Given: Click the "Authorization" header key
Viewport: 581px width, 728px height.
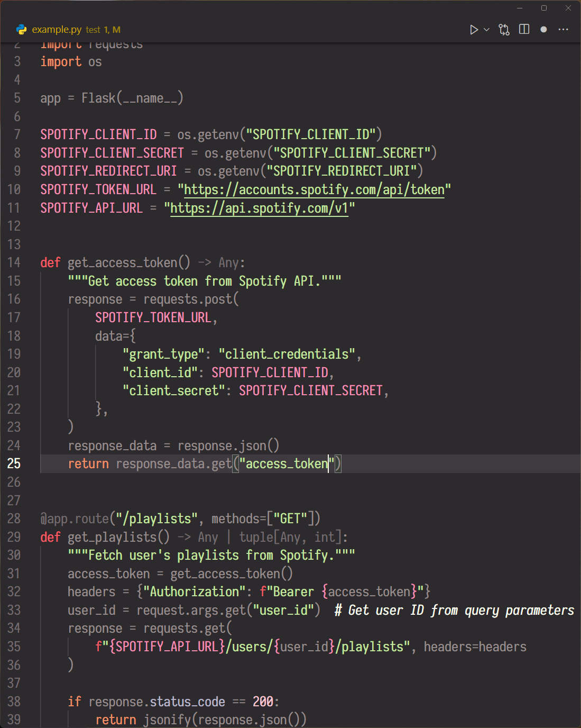Looking at the screenshot, I should 195,592.
